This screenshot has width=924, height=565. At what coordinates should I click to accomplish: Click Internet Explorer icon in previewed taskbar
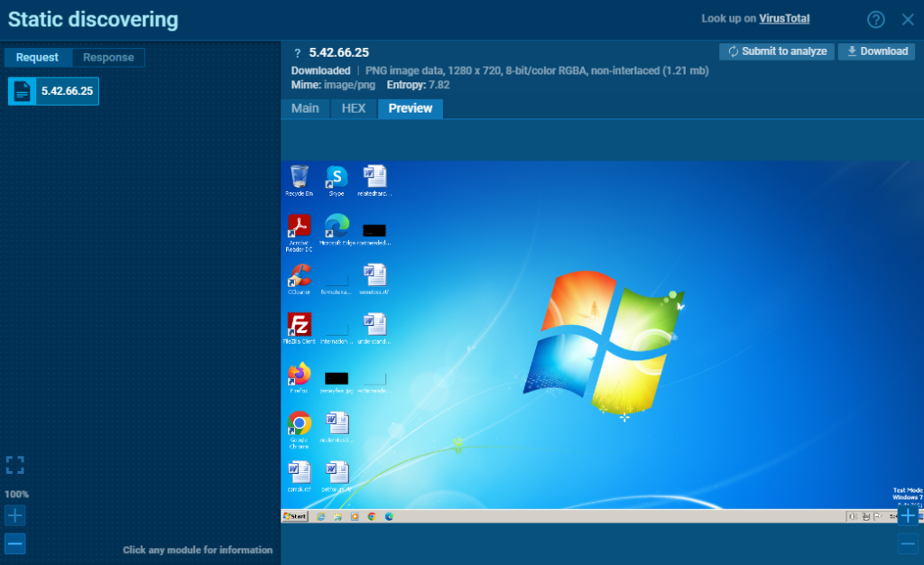[320, 516]
